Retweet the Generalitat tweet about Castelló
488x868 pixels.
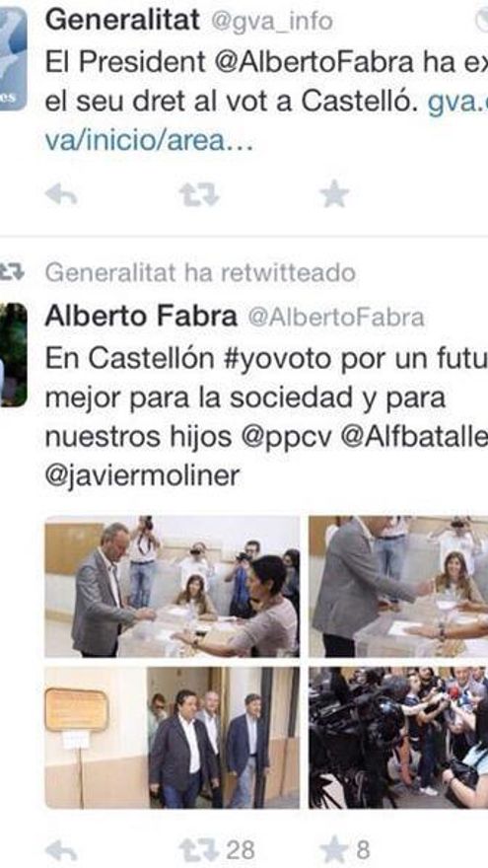(x=199, y=195)
